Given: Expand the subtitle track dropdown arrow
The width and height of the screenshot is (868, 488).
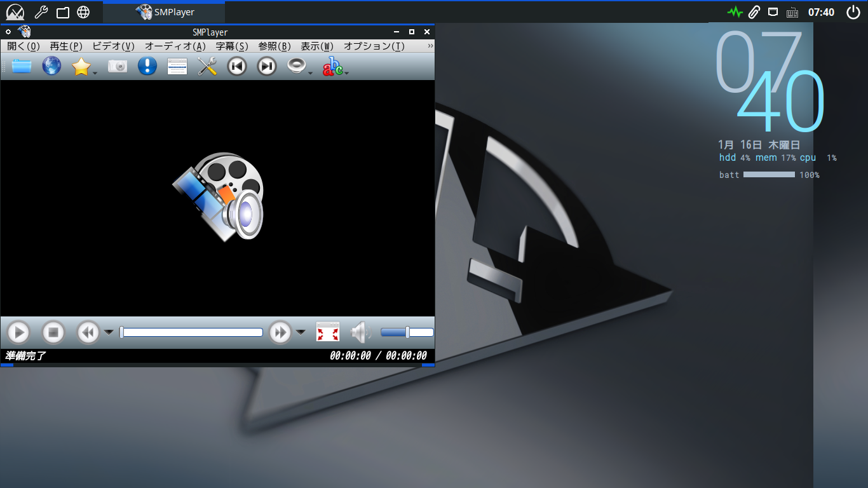Looking at the screenshot, I should click(x=347, y=73).
